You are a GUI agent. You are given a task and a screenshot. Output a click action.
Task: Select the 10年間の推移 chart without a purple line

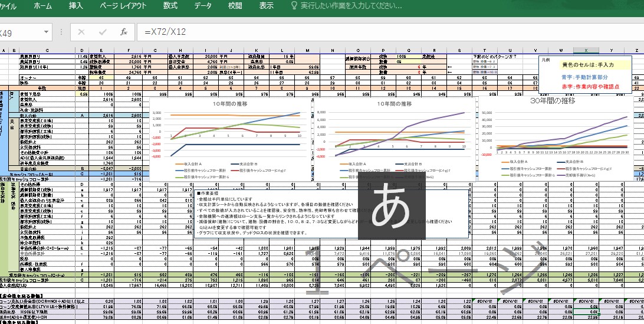coord(230,140)
